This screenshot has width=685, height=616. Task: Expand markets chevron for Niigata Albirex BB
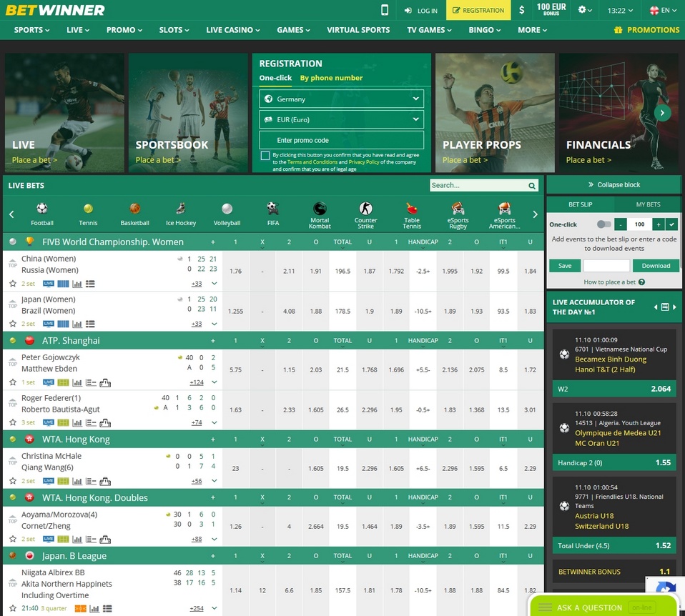(215, 608)
